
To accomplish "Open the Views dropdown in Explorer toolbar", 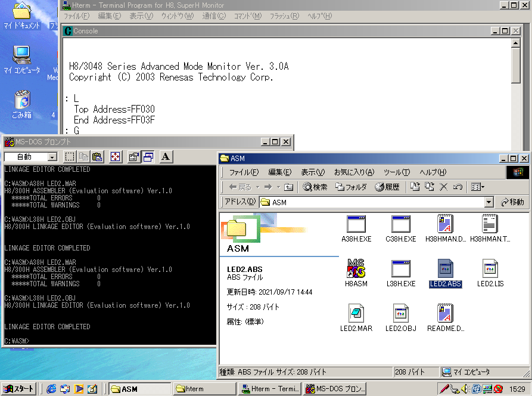I will tap(478, 187).
